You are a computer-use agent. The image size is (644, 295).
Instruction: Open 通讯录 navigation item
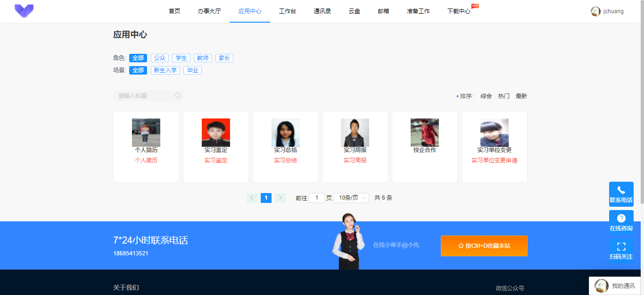[322, 11]
